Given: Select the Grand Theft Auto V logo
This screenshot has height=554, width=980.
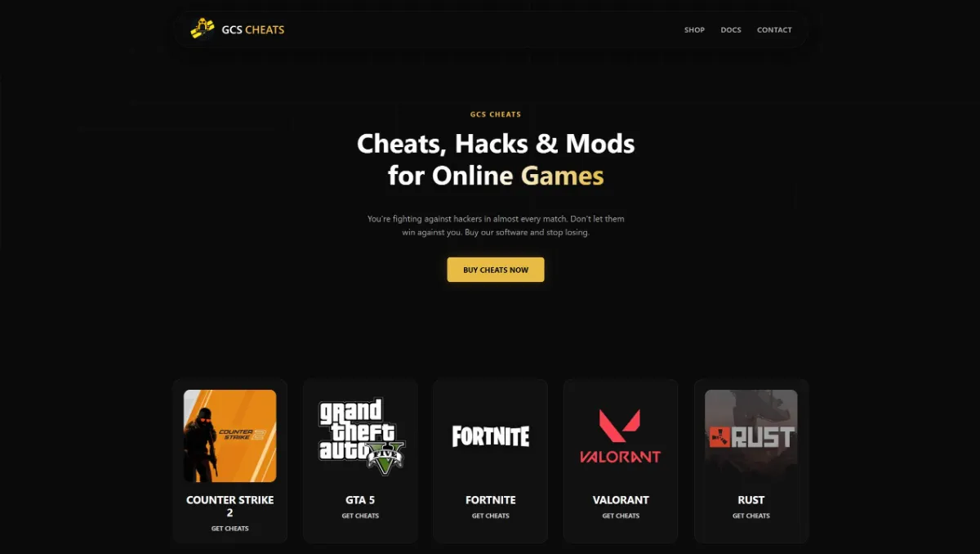Looking at the screenshot, I should point(360,436).
